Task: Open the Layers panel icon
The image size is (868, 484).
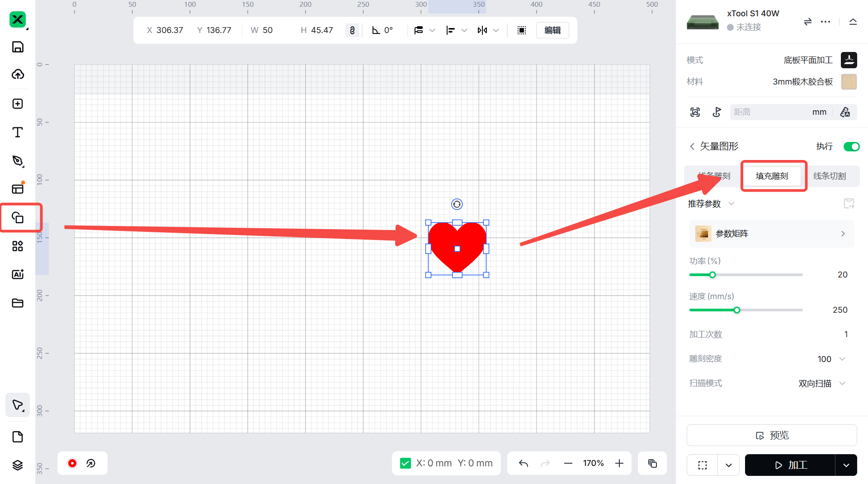Action: (18, 465)
